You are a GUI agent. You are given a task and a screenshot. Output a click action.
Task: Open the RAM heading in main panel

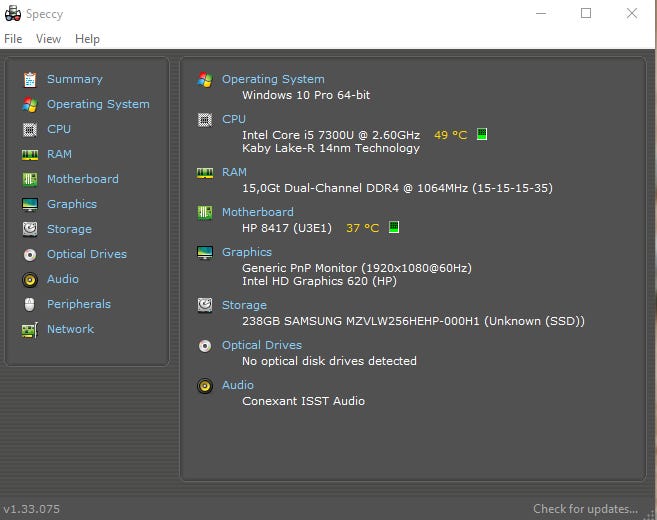[x=234, y=172]
